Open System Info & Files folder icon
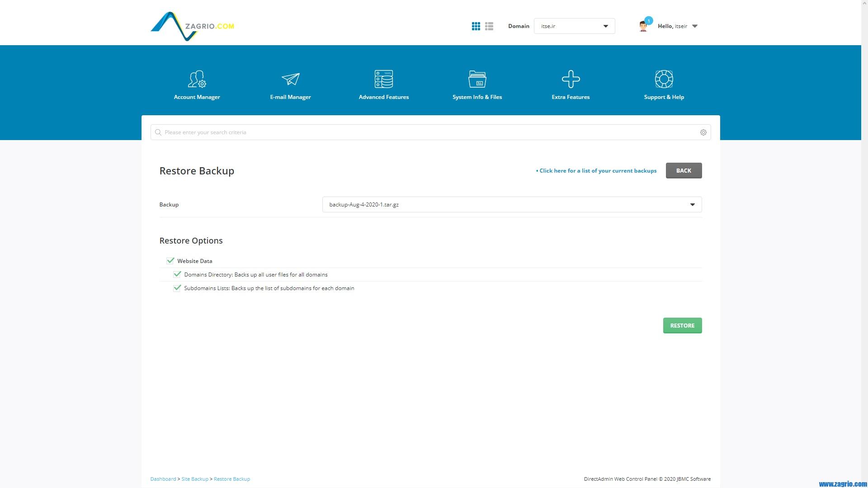The height and width of the screenshot is (488, 868). coord(477,80)
